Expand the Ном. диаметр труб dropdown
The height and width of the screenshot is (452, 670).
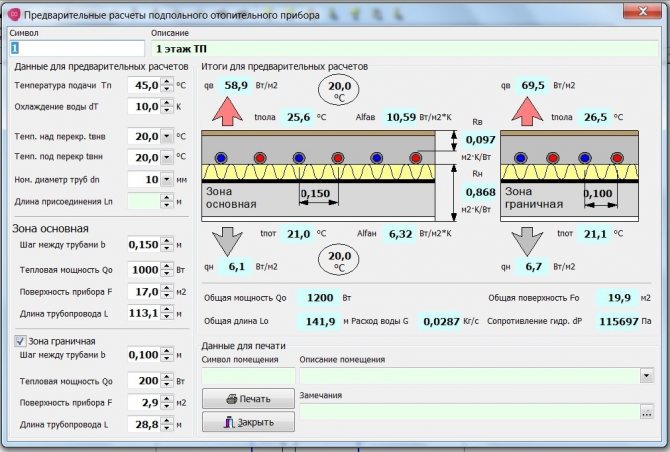[167, 179]
